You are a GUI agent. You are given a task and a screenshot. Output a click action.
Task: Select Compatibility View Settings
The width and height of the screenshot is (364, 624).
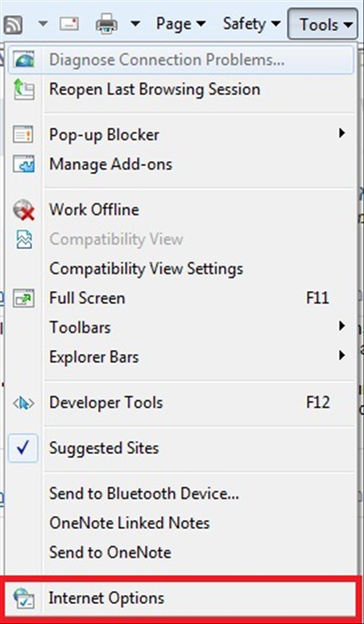point(146,269)
